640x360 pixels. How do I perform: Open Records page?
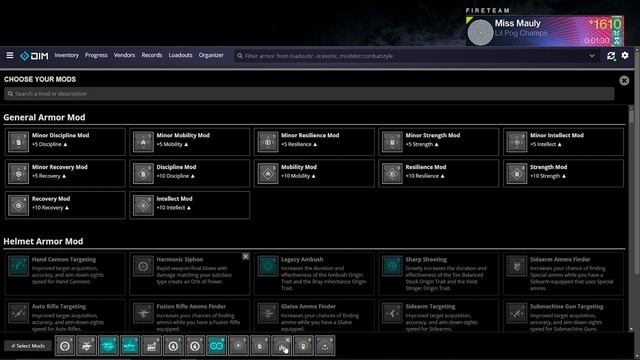pyautogui.click(x=152, y=55)
